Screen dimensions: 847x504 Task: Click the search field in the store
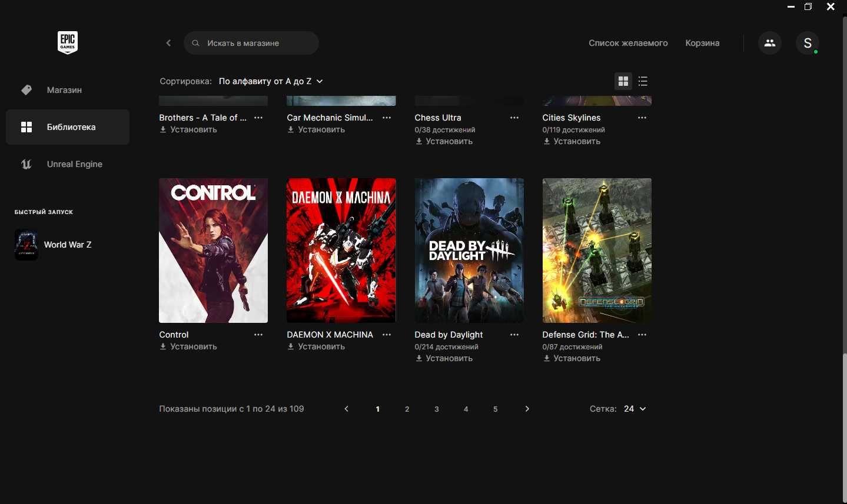coord(251,43)
